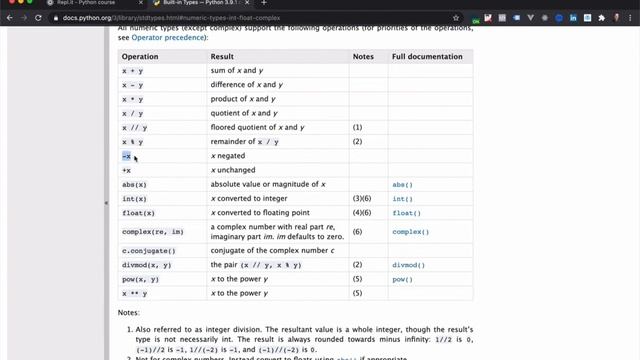Click 'x negated' result text
This screenshot has width=640, height=360.
(228, 156)
